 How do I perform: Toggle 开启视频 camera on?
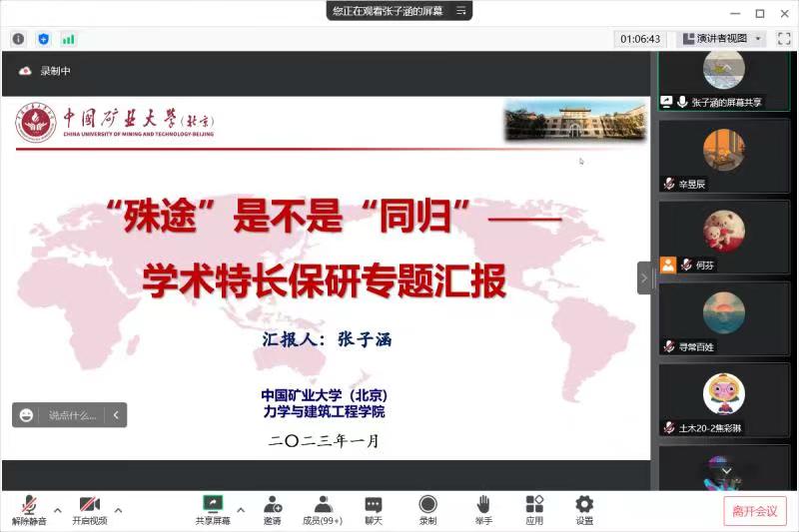point(89,510)
